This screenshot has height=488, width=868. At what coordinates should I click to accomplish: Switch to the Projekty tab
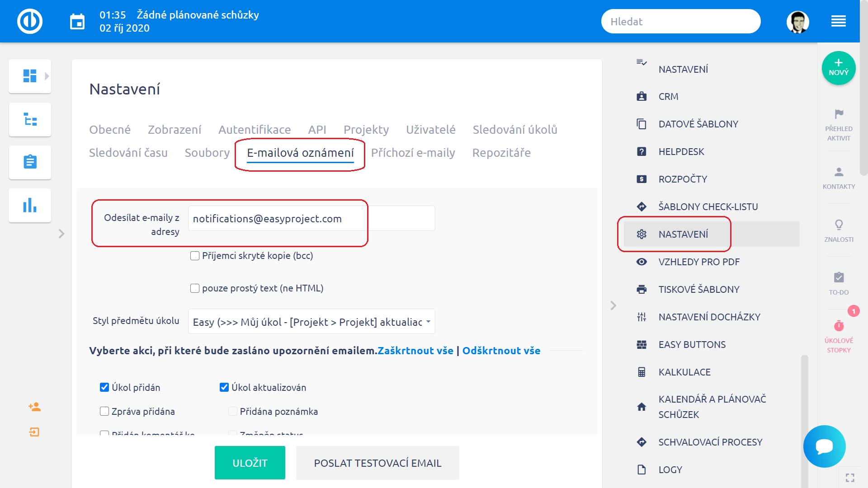(366, 130)
